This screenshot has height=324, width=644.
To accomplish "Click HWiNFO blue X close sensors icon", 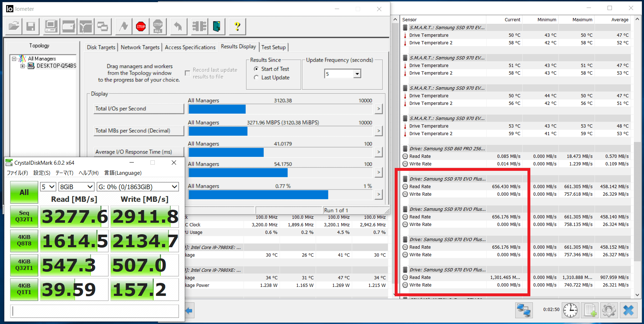I will pyautogui.click(x=628, y=310).
